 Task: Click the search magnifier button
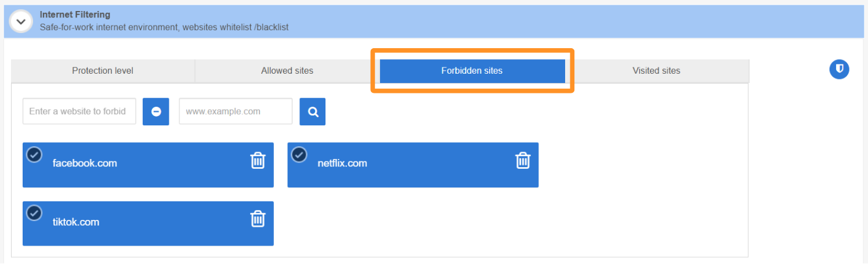[313, 112]
